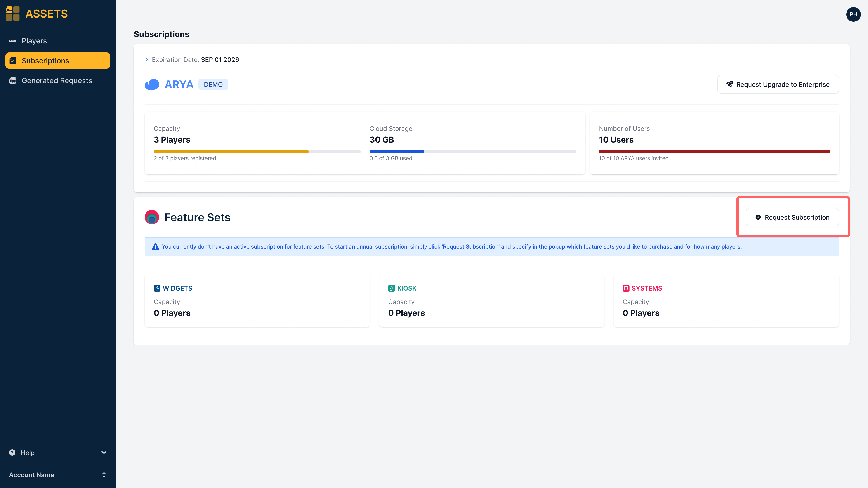Image resolution: width=868 pixels, height=488 pixels.
Task: Click the DEMO badge next to ARYA
Action: coord(213,84)
